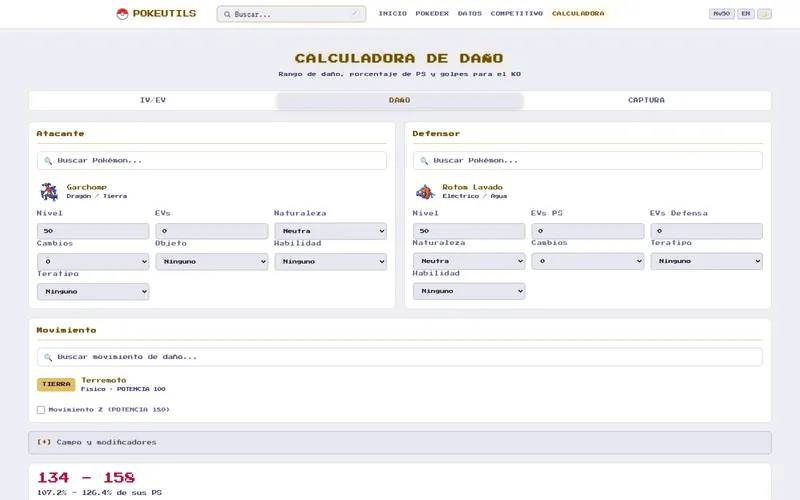Open defender Teratipo dropdown
This screenshot has height=500, width=800.
click(707, 261)
